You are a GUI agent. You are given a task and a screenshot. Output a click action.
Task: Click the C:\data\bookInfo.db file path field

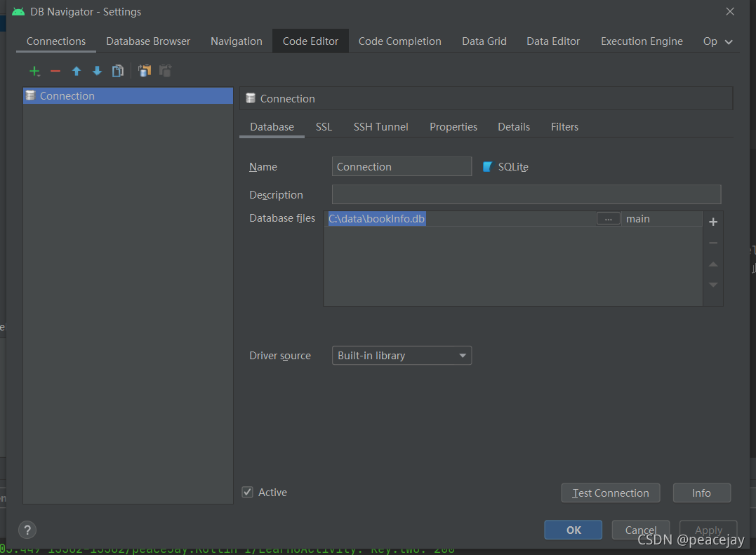pos(460,219)
